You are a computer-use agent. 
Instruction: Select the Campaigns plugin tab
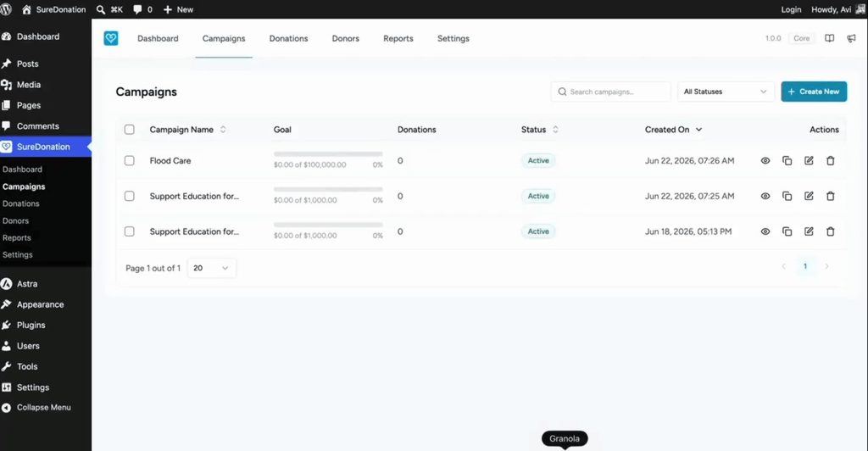click(224, 38)
